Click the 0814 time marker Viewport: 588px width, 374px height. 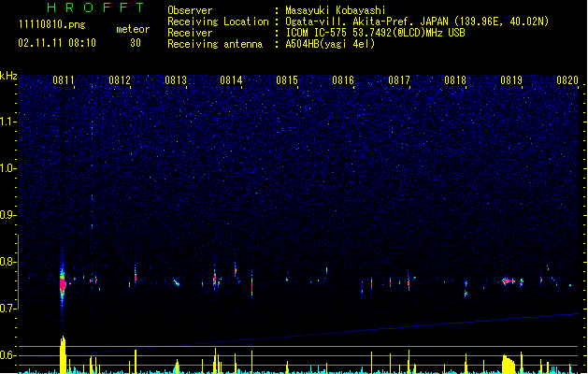point(231,80)
